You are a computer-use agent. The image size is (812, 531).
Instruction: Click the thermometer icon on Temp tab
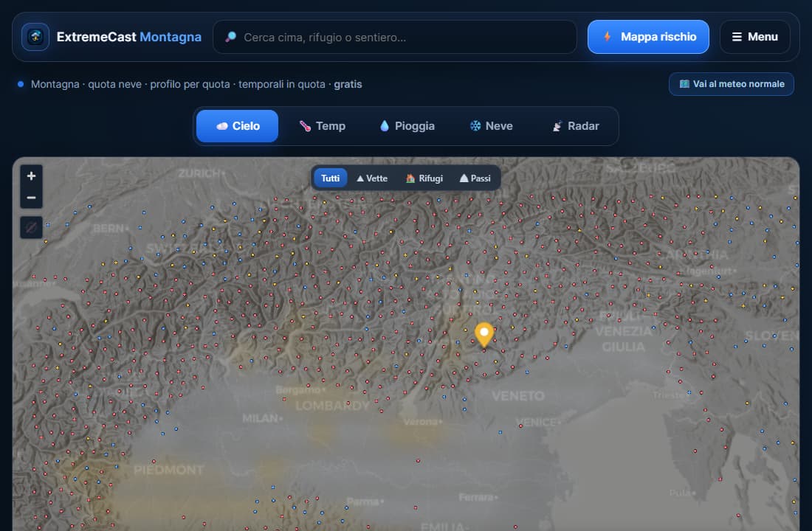pyautogui.click(x=305, y=126)
